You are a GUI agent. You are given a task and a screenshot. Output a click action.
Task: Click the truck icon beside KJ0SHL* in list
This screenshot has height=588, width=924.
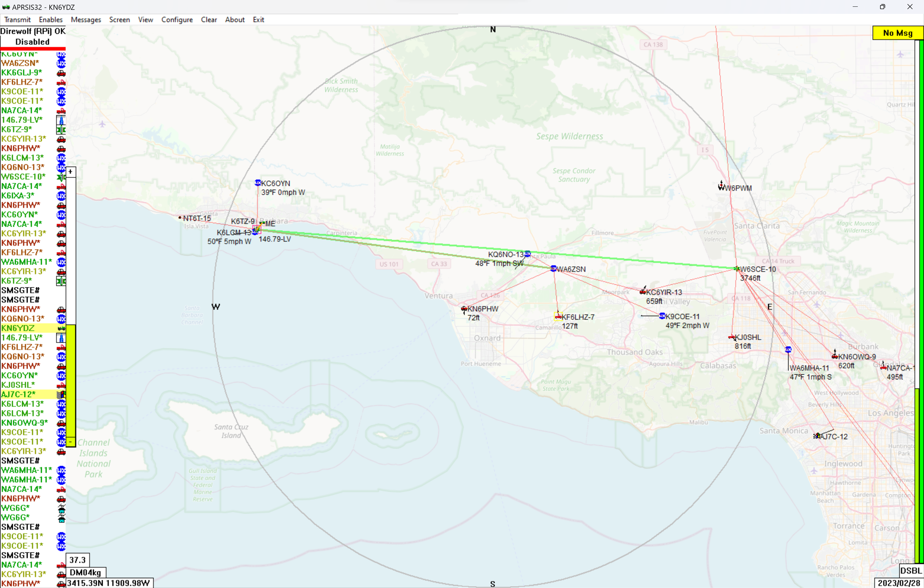[x=61, y=385]
